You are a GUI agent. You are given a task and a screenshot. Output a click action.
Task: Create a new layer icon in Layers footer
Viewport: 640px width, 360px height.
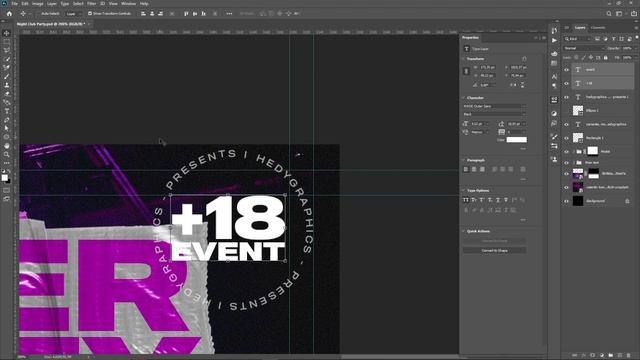pyautogui.click(x=620, y=356)
